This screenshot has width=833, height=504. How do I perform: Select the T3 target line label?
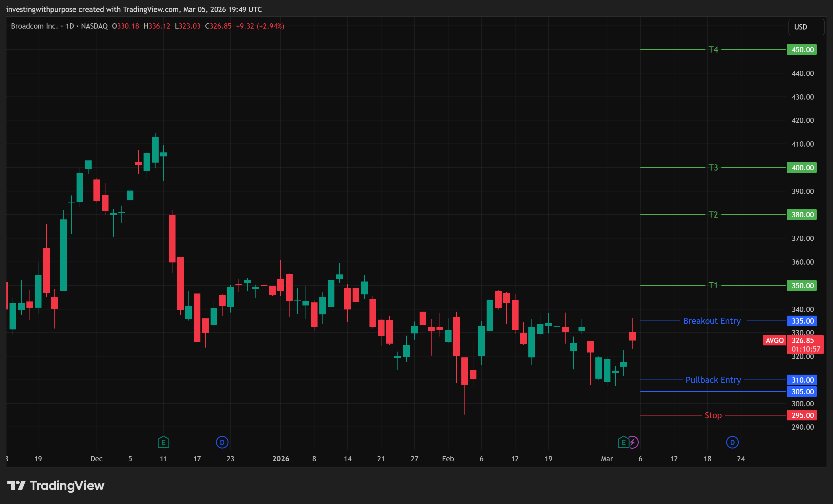pyautogui.click(x=713, y=168)
